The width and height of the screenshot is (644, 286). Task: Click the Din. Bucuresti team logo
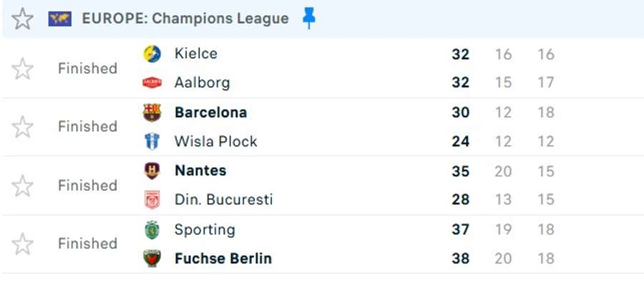(152, 200)
